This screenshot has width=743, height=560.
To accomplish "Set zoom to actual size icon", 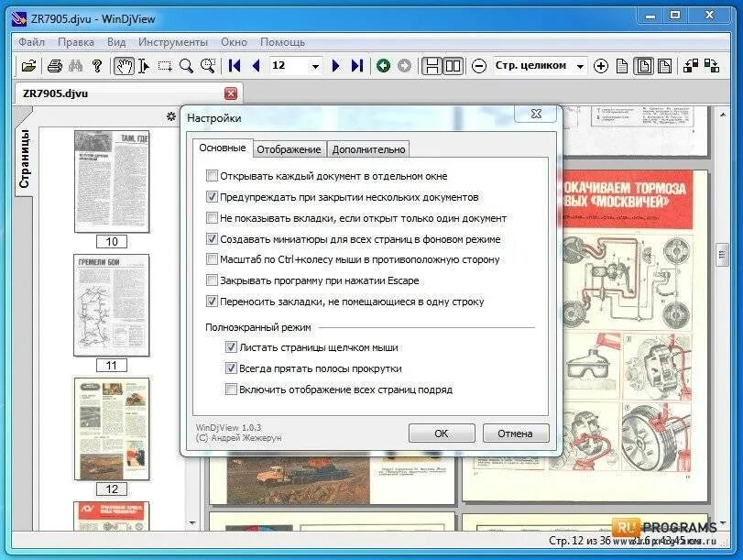I will coord(622,65).
